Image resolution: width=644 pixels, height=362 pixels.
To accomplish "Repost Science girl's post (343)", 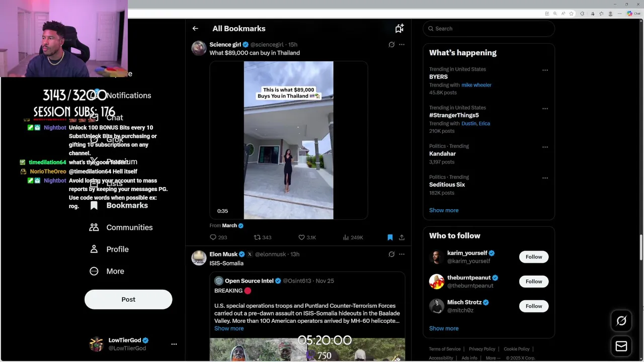I will pos(262,237).
